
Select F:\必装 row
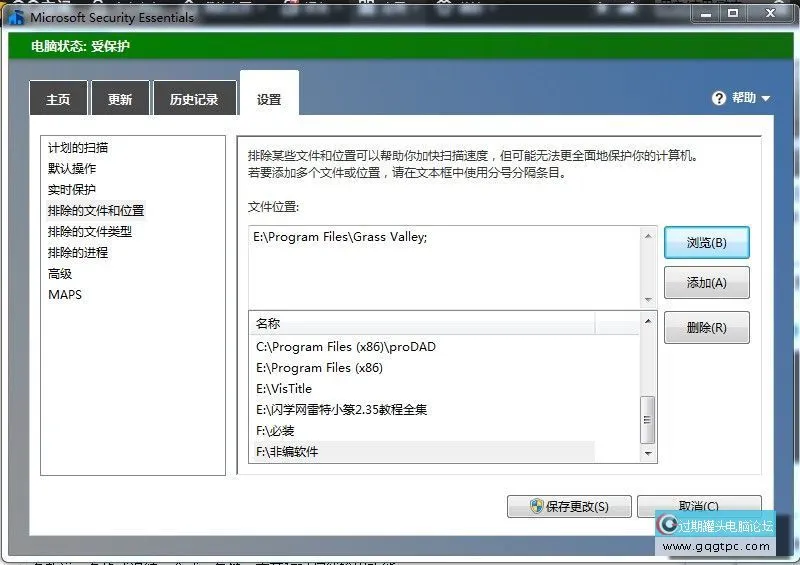[422, 431]
